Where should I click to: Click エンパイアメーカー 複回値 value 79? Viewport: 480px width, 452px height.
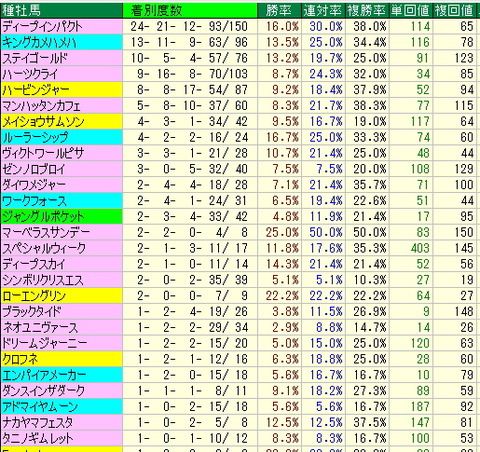(467, 375)
